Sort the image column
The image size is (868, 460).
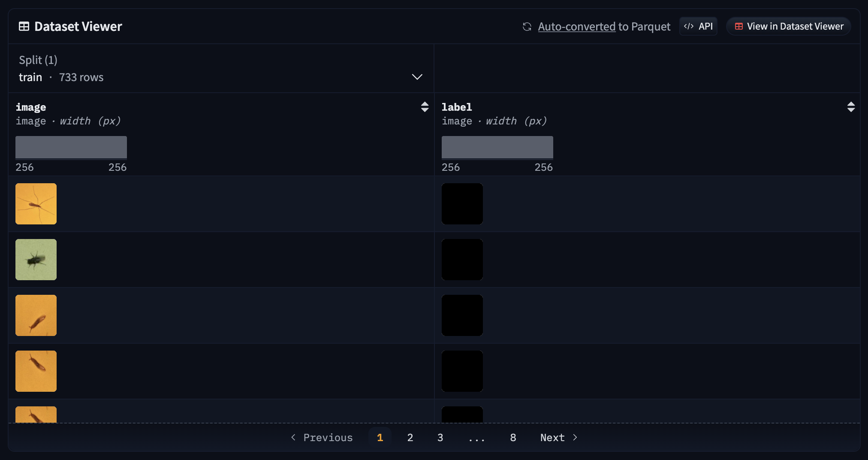(425, 107)
